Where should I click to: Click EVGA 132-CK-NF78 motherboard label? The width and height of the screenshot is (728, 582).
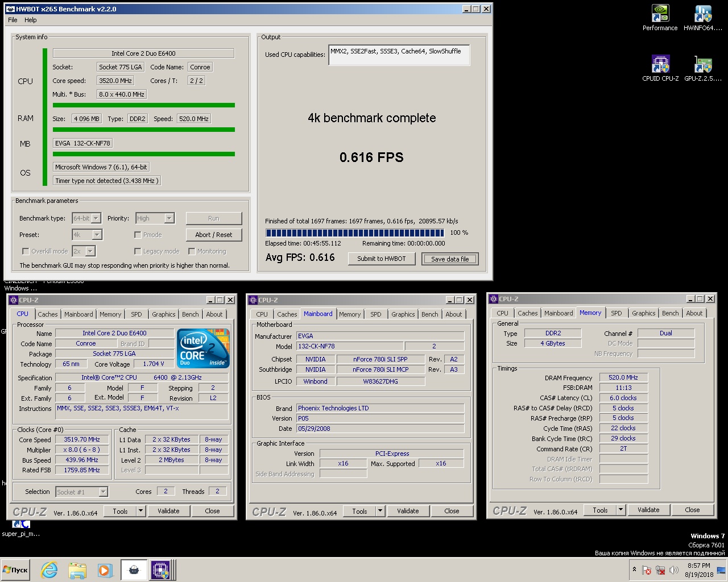click(83, 143)
